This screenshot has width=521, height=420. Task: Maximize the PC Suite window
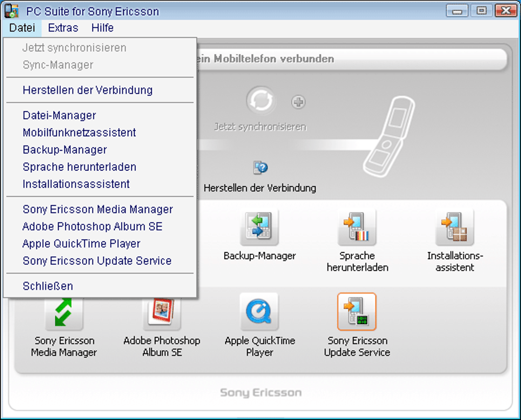click(481, 11)
